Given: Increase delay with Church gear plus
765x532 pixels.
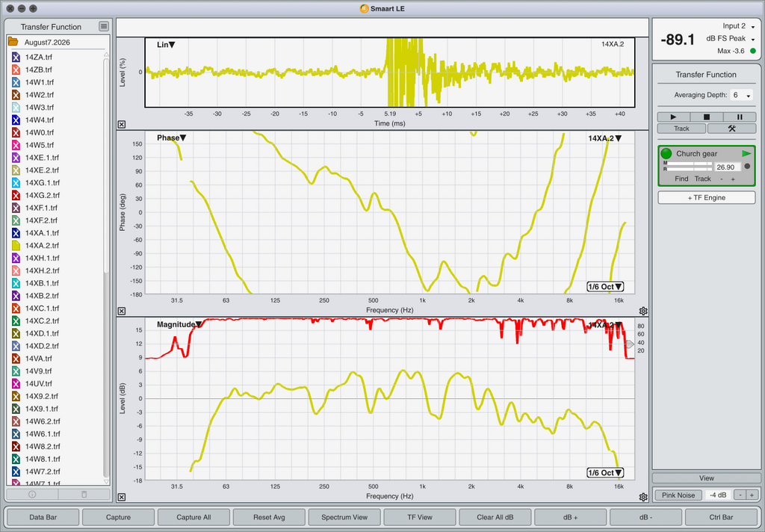Looking at the screenshot, I should point(733,179).
